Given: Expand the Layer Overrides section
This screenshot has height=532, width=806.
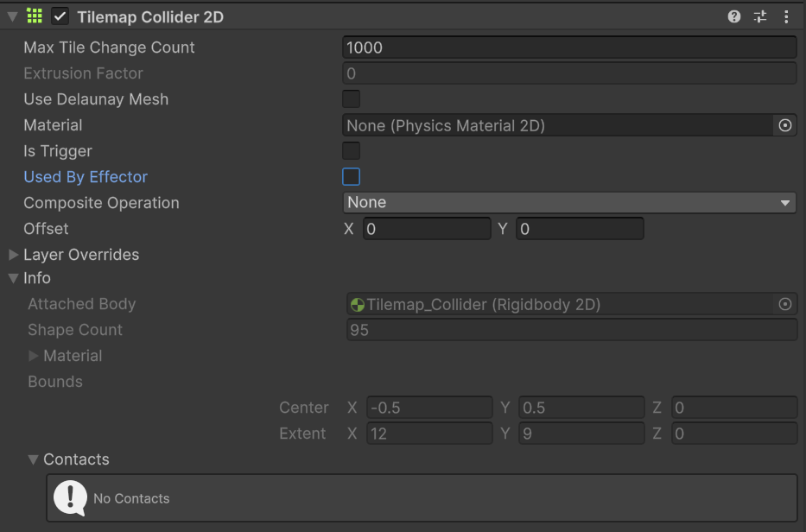Looking at the screenshot, I should pyautogui.click(x=14, y=255).
